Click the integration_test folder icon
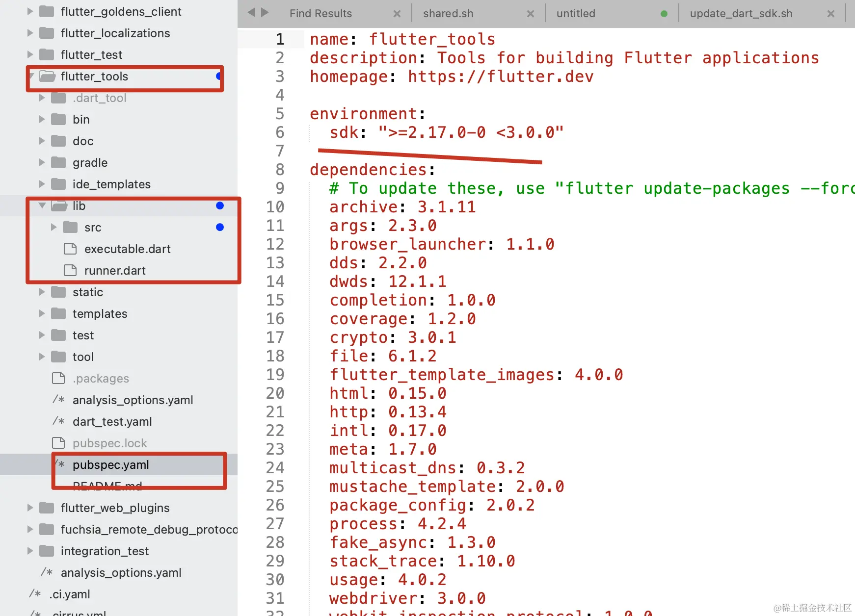855x616 pixels. click(47, 551)
